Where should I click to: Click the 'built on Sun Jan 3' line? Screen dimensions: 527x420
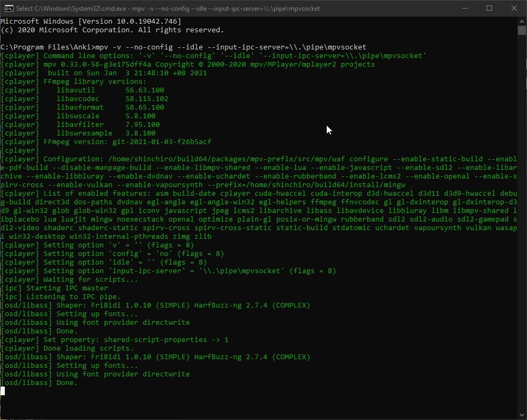tap(104, 73)
